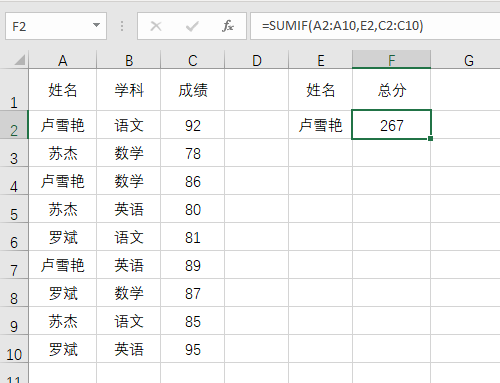Click the Name Box showing F2
This screenshot has width=500, height=383.
coord(56,26)
